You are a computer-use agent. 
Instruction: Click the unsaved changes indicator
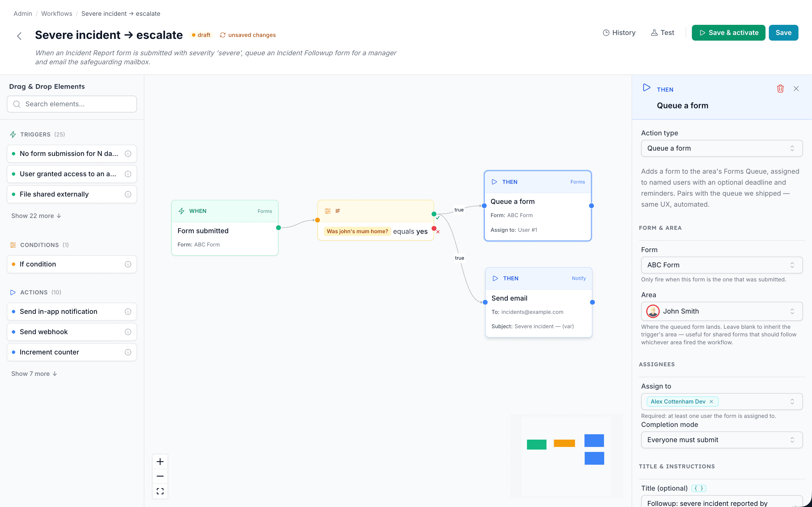pos(248,35)
